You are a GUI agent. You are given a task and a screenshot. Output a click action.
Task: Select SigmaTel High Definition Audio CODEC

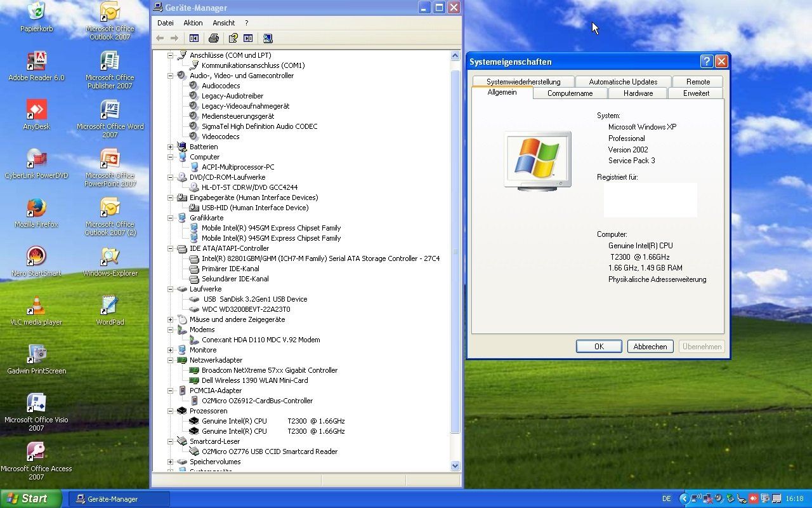click(259, 126)
